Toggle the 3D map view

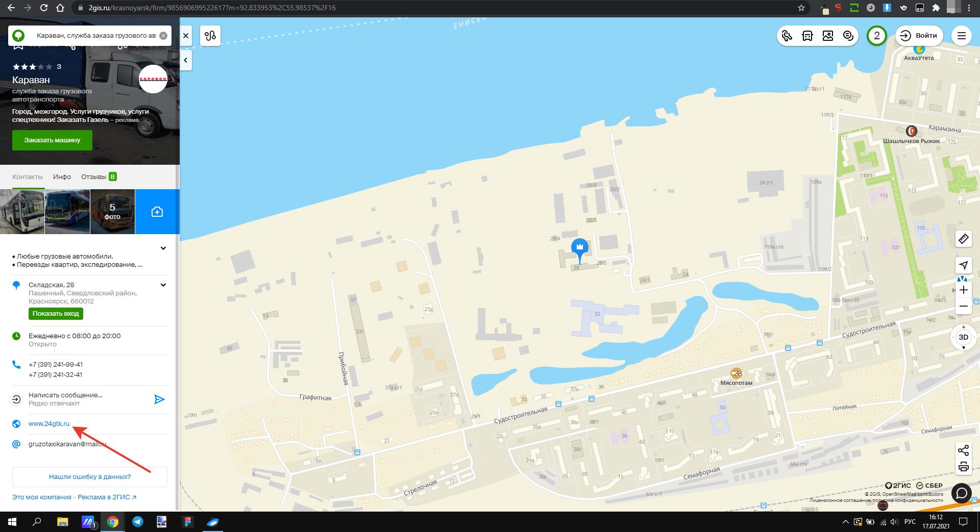pyautogui.click(x=964, y=337)
